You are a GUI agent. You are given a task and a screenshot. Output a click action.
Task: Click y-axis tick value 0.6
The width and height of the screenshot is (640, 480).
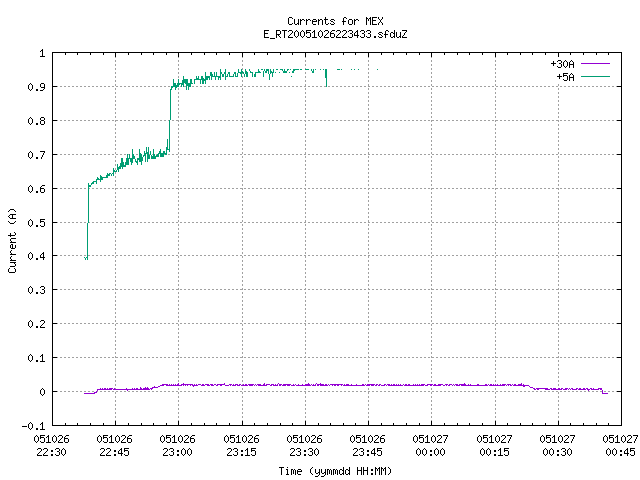tap(36, 189)
